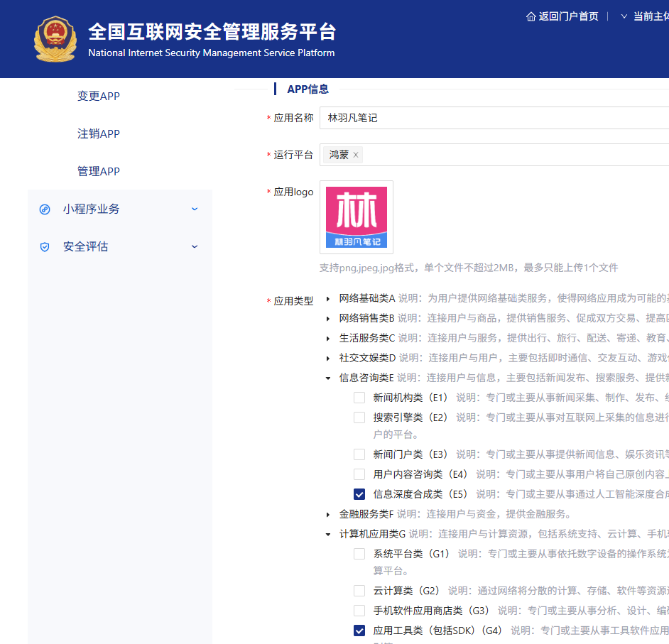Image resolution: width=669 pixels, height=644 pixels.
Task: Click the 支持png,jpeg,jpg格式 upload hint text
Action: point(469,268)
